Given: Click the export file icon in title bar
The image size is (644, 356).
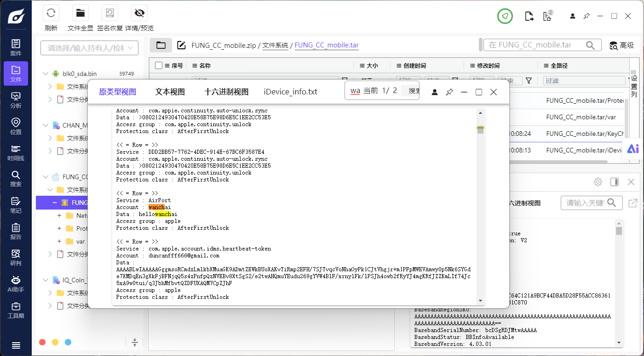Looking at the screenshot, I should pyautogui.click(x=529, y=16).
